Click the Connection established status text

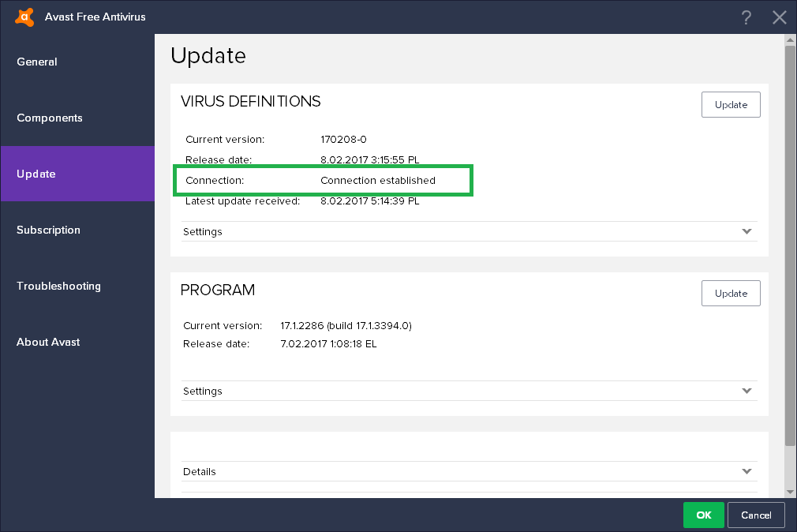tap(378, 181)
